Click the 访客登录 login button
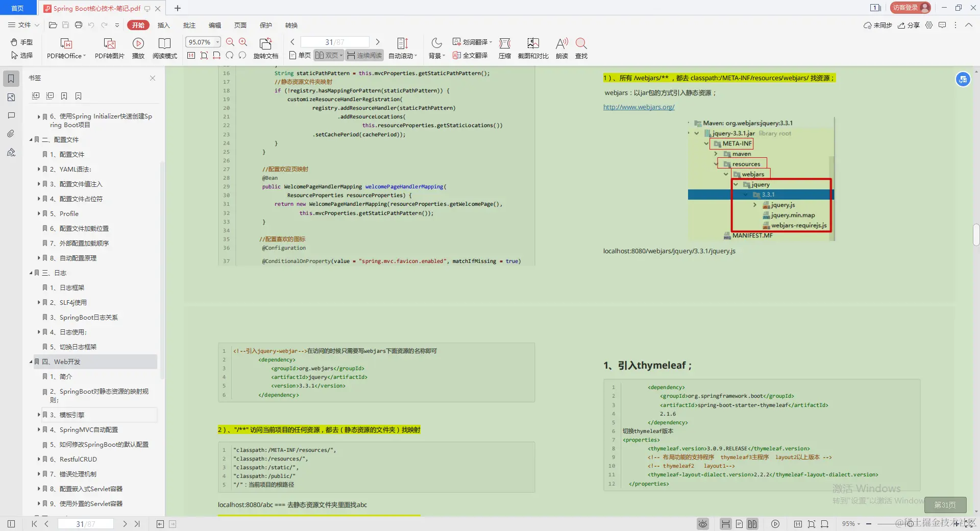 click(x=912, y=8)
